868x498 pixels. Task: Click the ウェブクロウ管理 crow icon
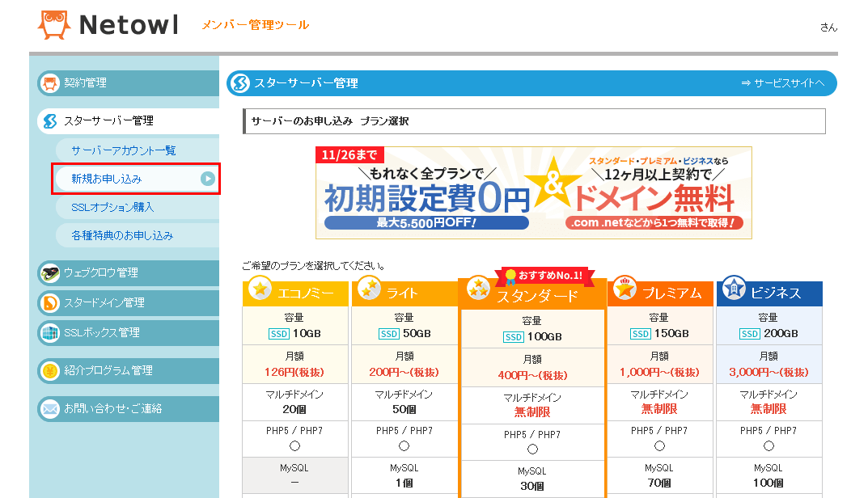pos(50,272)
